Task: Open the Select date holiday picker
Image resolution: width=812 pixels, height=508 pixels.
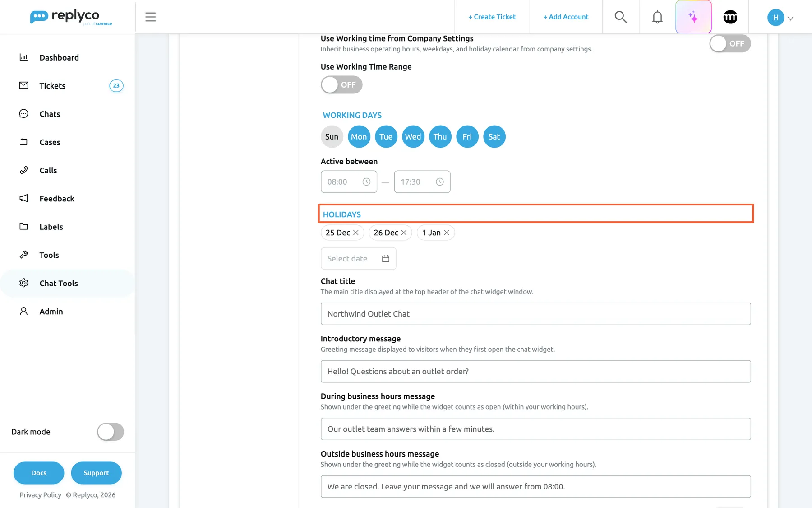Action: point(358,259)
